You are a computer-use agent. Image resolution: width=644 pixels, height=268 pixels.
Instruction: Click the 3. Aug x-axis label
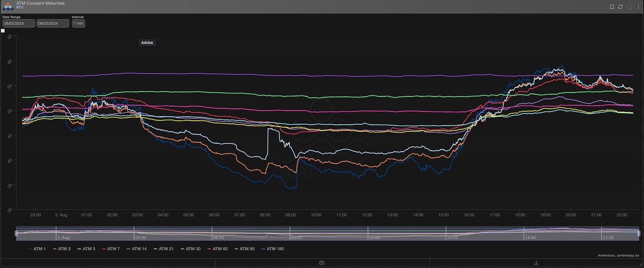pos(61,215)
